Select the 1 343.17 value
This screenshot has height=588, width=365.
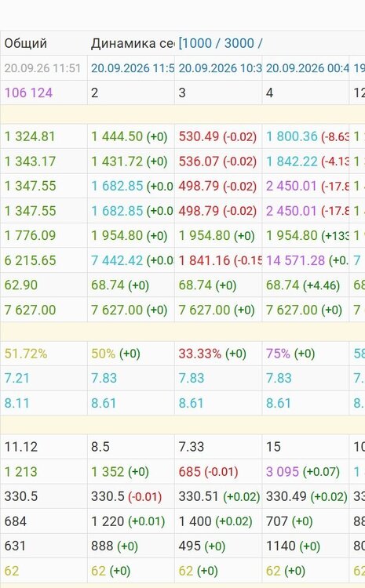(x=30, y=162)
